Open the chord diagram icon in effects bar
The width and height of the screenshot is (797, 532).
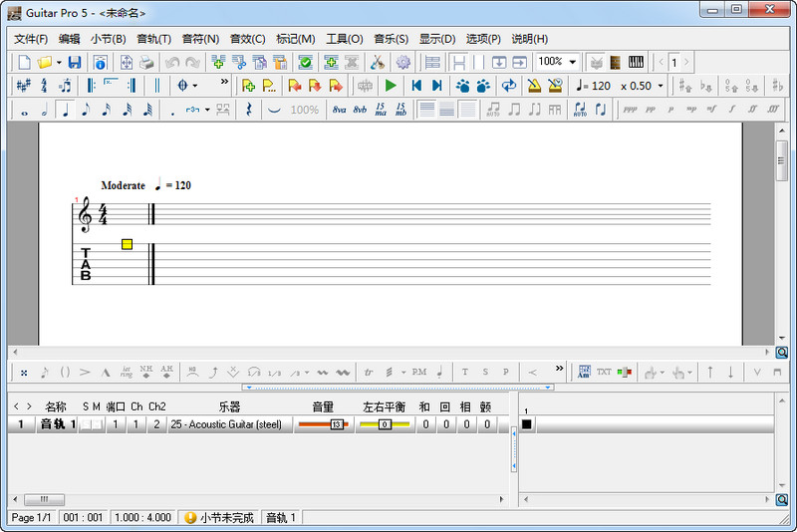pos(584,372)
